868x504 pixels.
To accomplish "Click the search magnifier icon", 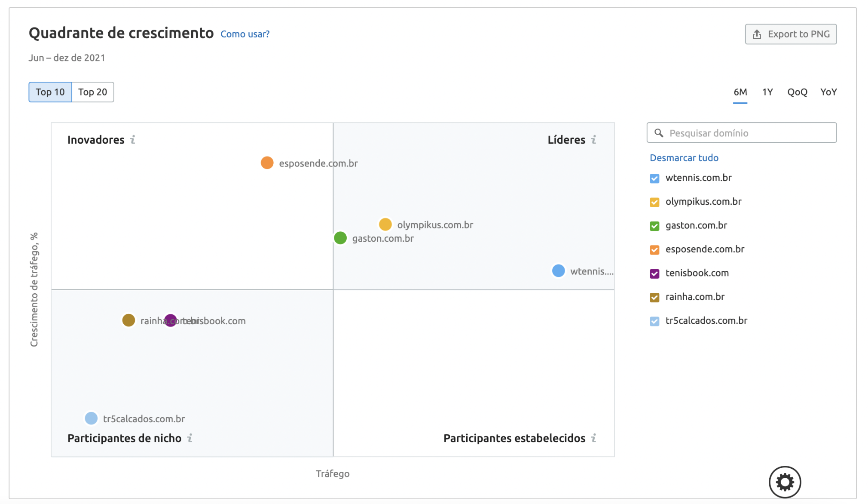I will pyautogui.click(x=659, y=133).
